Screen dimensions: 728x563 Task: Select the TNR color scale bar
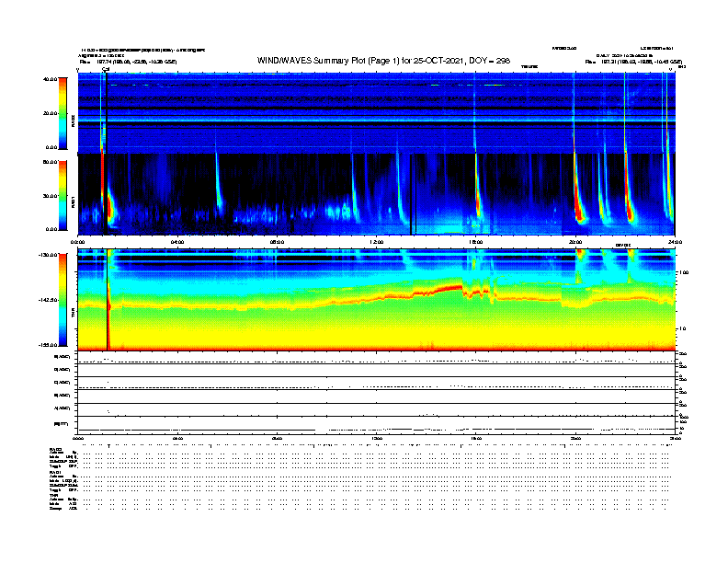(63, 300)
